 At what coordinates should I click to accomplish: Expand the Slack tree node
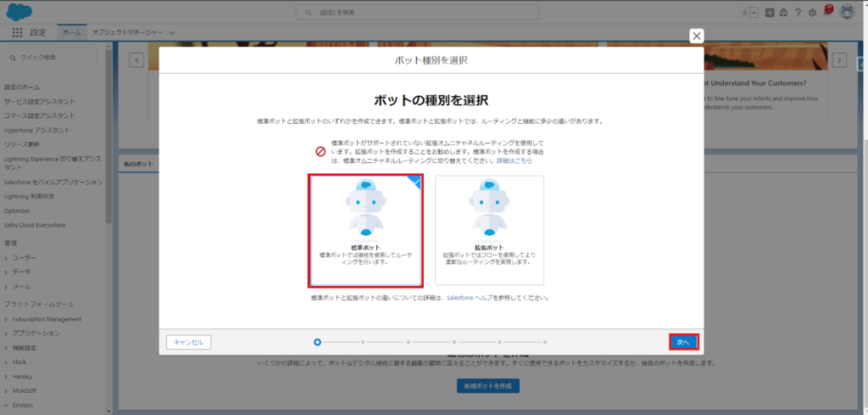click(6, 362)
